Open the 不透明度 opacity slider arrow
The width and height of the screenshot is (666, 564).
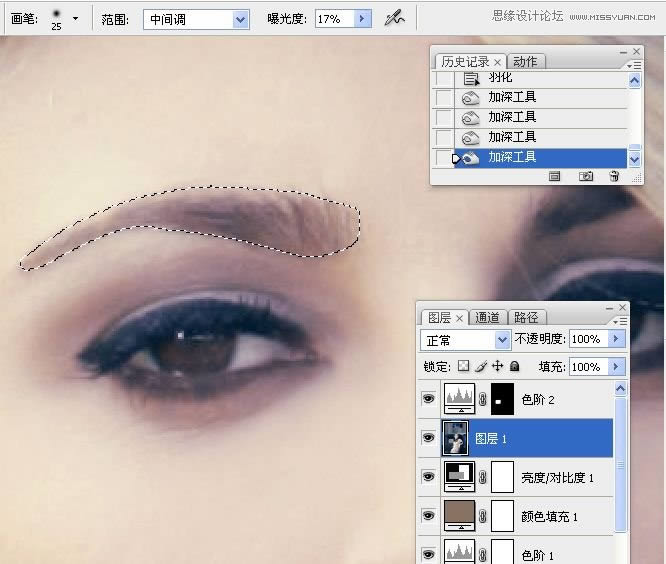tap(616, 340)
